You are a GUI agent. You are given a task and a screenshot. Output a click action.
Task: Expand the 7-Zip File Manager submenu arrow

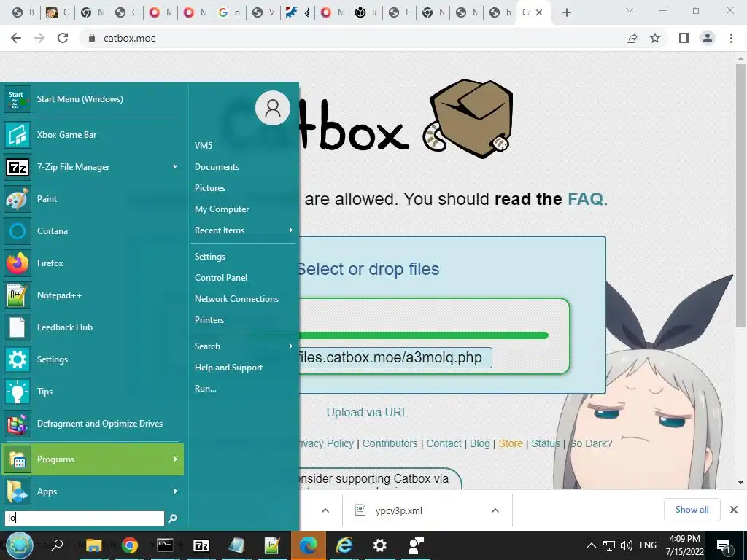[175, 167]
